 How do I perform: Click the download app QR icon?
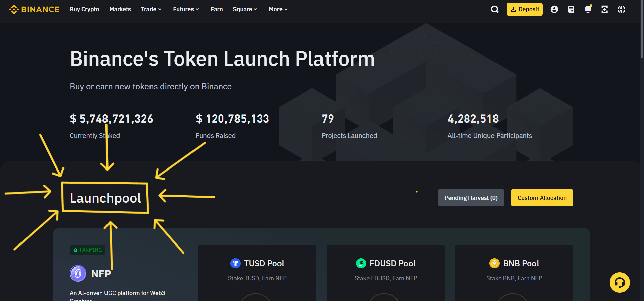click(x=605, y=9)
